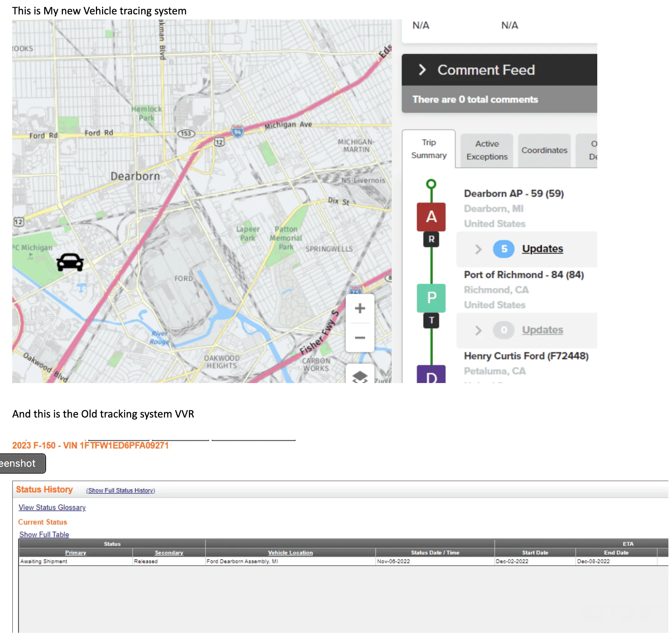Image resolution: width=672 pixels, height=641 pixels.
Task: Click 'There are 0 total comments' text
Action: pyautogui.click(x=475, y=100)
